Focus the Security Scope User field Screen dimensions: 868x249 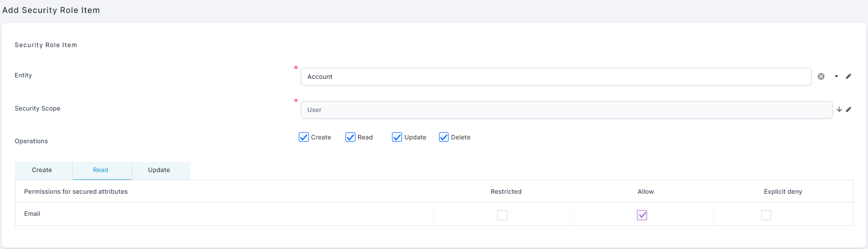click(x=566, y=110)
